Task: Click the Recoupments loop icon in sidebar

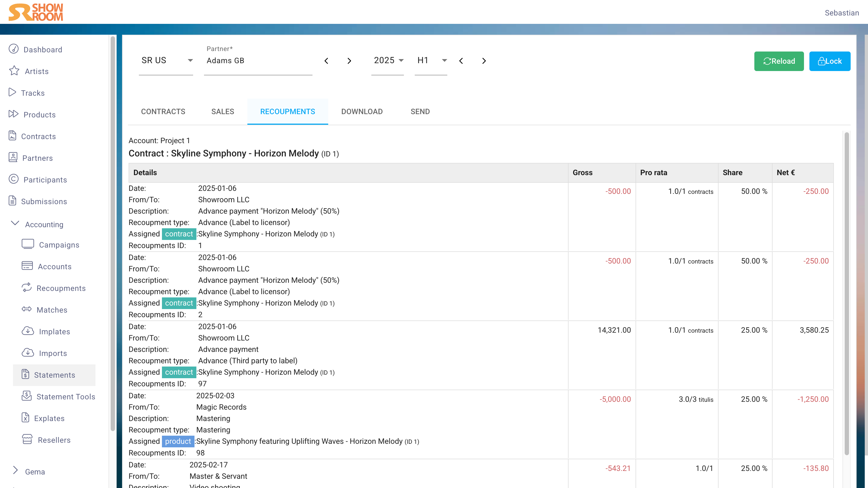Action: 27,288
